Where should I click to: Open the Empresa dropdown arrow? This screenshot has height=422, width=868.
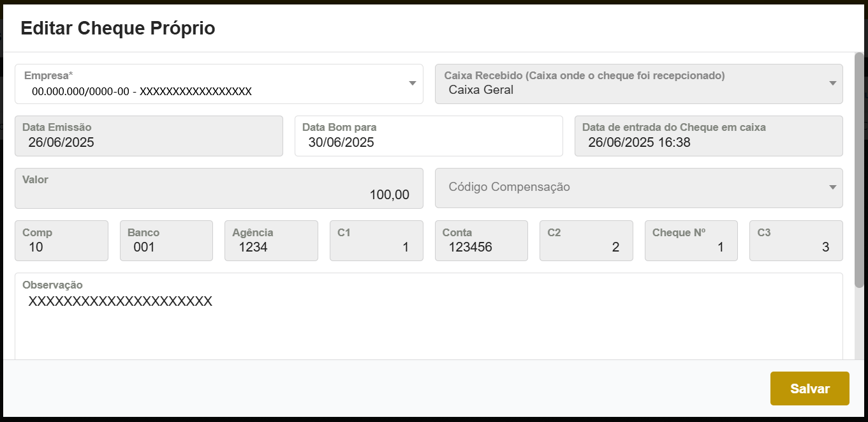pyautogui.click(x=412, y=84)
